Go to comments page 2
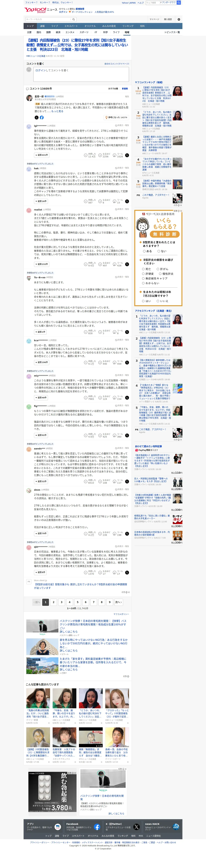206x868 pixels. (x=54, y=602)
